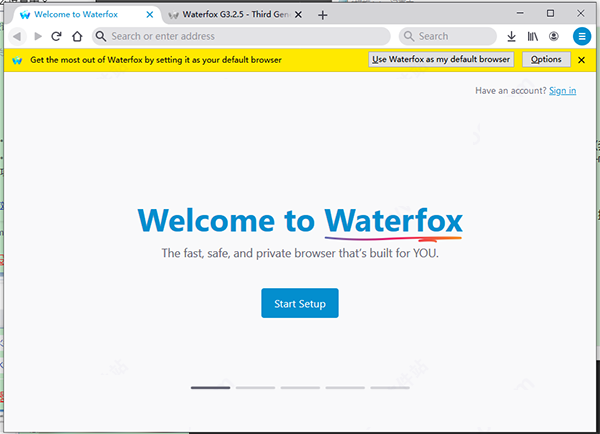Reload the current page
This screenshot has height=434, width=600.
pyautogui.click(x=57, y=36)
